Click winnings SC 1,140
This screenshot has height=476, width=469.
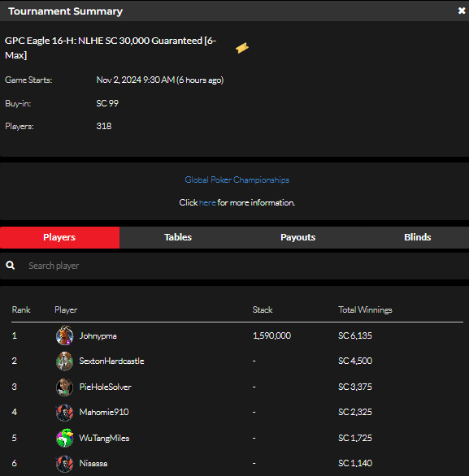pyautogui.click(x=355, y=463)
